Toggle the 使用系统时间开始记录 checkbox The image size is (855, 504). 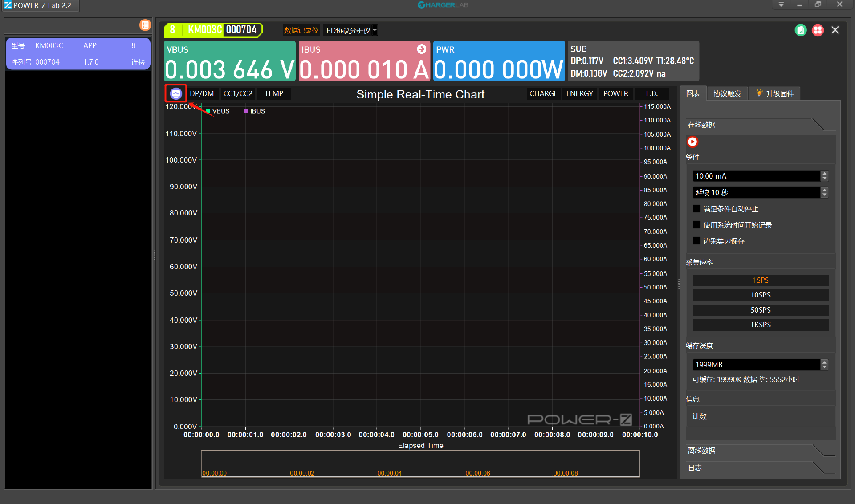[697, 225]
